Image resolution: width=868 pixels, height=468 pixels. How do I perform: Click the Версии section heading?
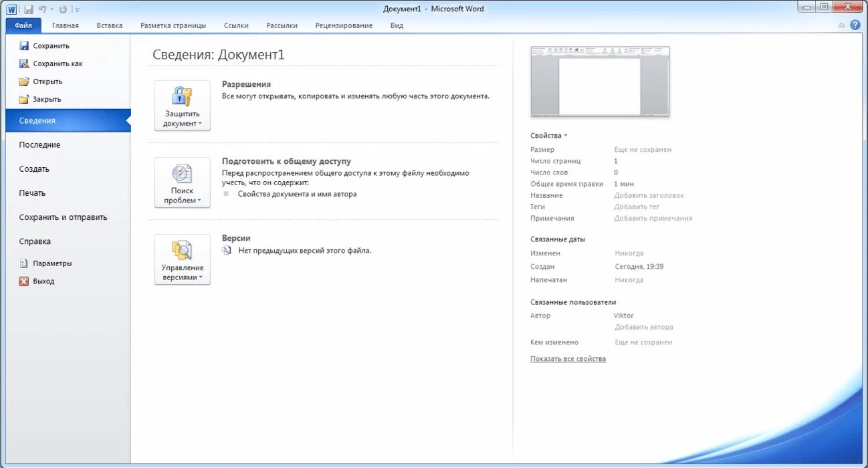236,238
